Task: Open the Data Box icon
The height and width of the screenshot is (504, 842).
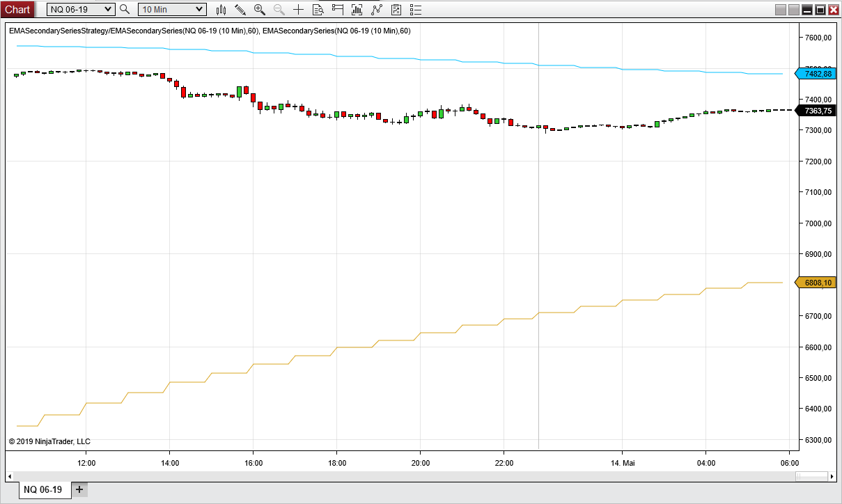Action: point(318,10)
